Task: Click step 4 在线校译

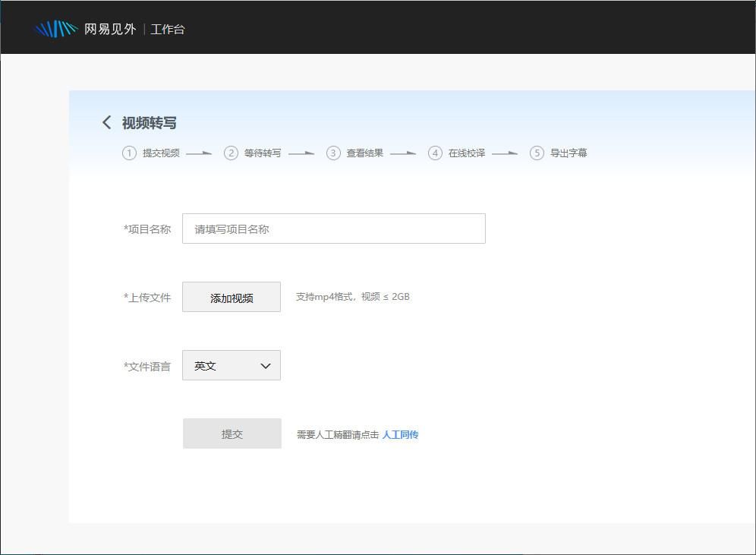Action: tap(457, 153)
